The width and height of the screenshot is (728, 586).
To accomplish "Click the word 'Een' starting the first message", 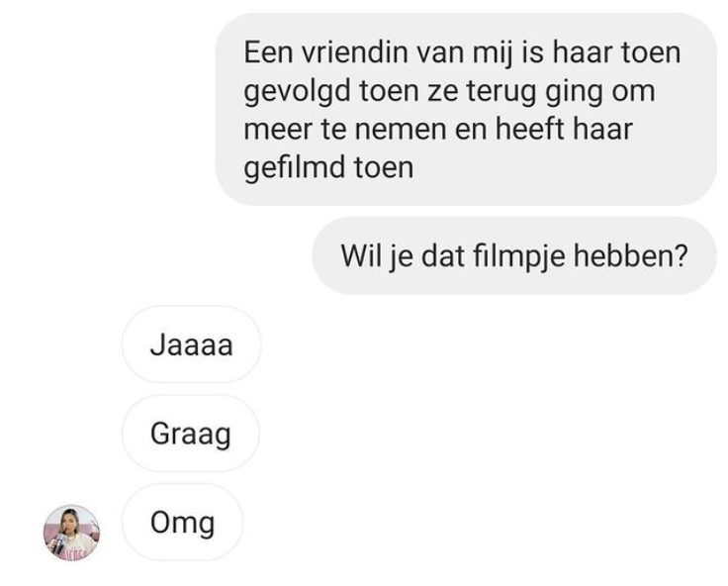I will [268, 52].
